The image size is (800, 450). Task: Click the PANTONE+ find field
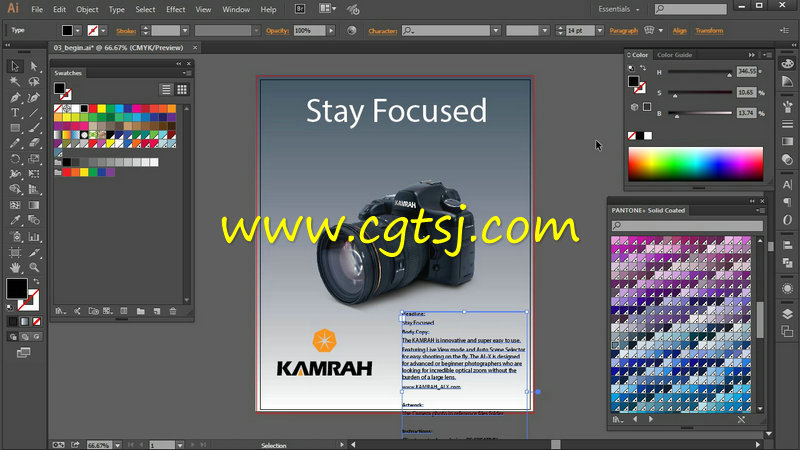click(687, 225)
